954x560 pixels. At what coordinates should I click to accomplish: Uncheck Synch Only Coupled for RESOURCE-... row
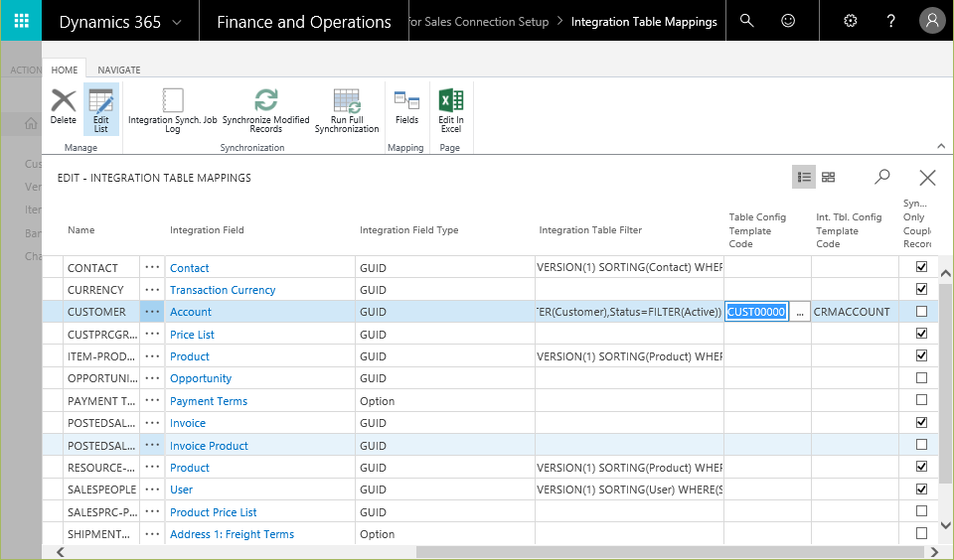[x=922, y=467]
